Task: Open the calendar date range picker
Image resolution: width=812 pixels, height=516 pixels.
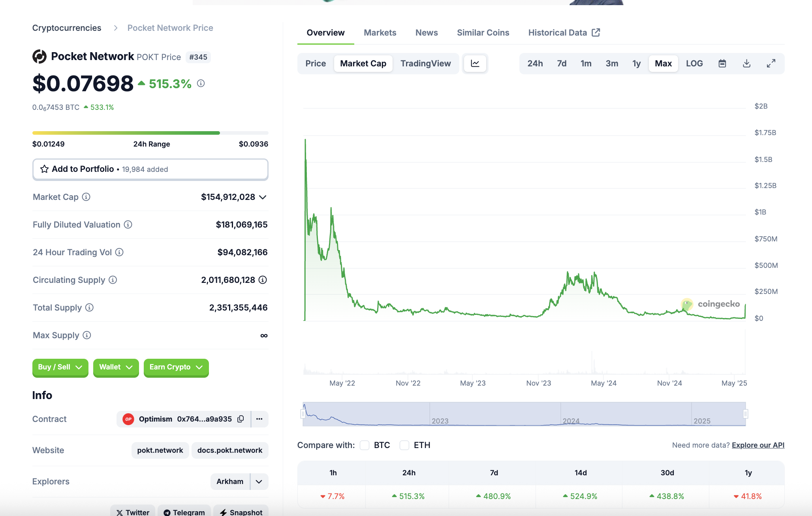Action: [x=722, y=64]
